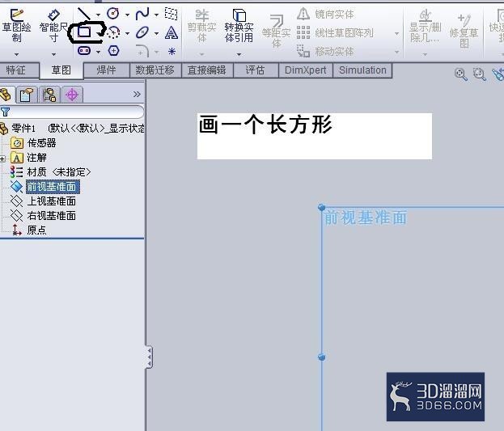This screenshot has height=431, width=504.
Task: Select the Circle sketch tool
Action: 112,14
